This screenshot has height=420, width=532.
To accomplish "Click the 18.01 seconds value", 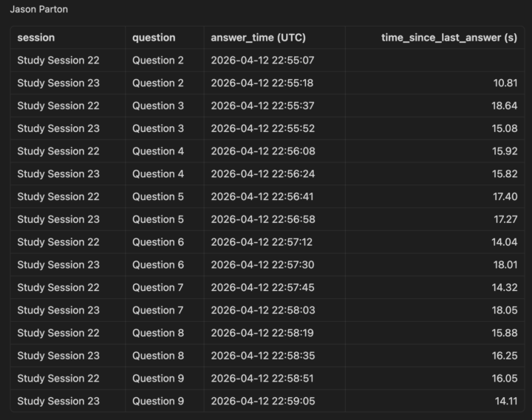I will click(505, 265).
